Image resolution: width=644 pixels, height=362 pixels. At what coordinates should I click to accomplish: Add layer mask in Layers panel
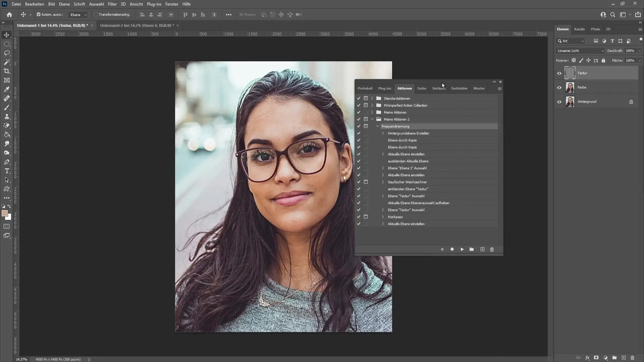pos(596,358)
